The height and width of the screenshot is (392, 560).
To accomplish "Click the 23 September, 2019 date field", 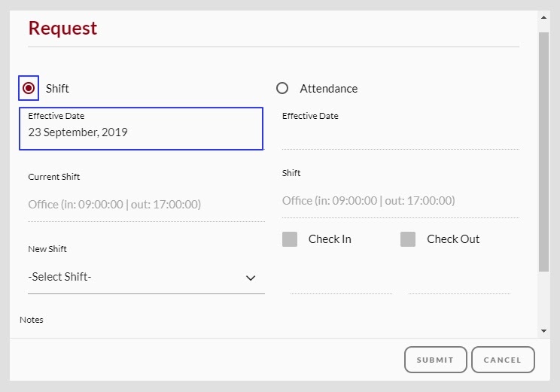I will point(142,132).
